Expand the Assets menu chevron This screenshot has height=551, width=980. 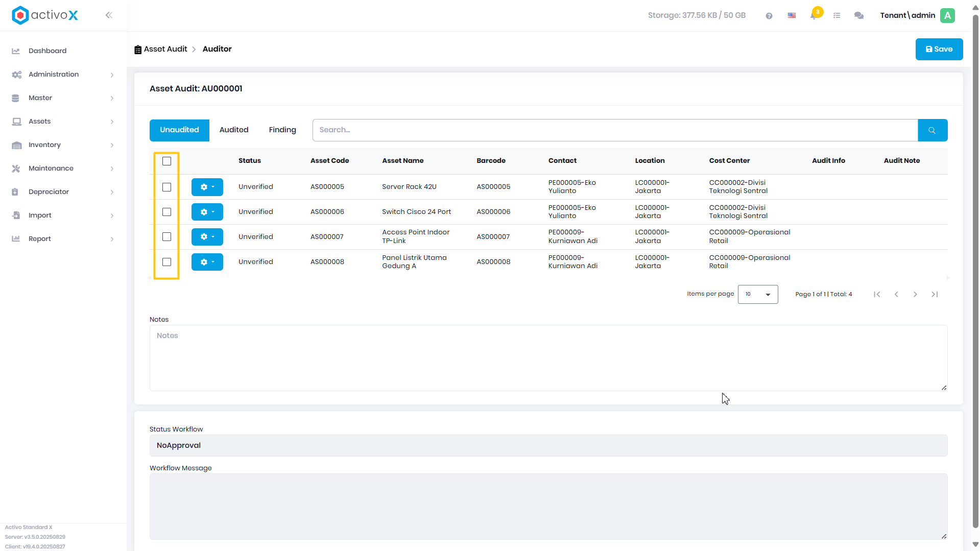[x=112, y=122]
